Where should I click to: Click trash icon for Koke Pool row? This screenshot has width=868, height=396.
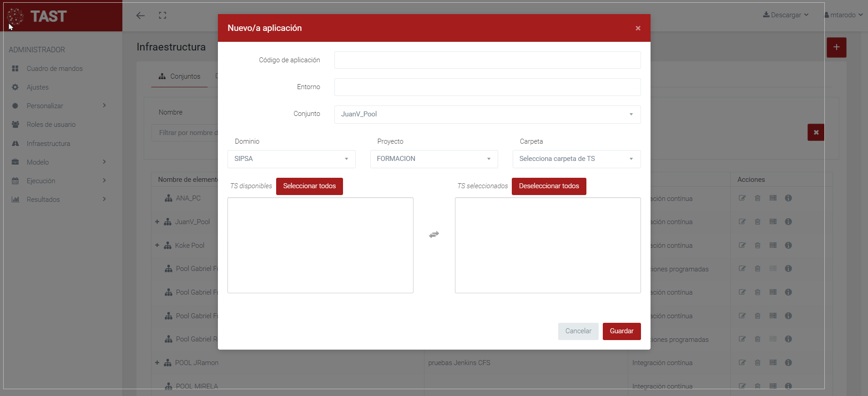(757, 246)
